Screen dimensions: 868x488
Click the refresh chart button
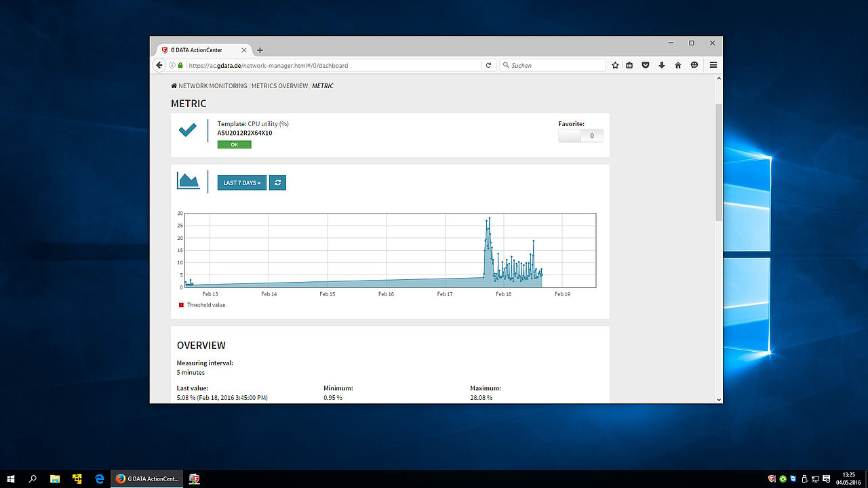(x=277, y=183)
